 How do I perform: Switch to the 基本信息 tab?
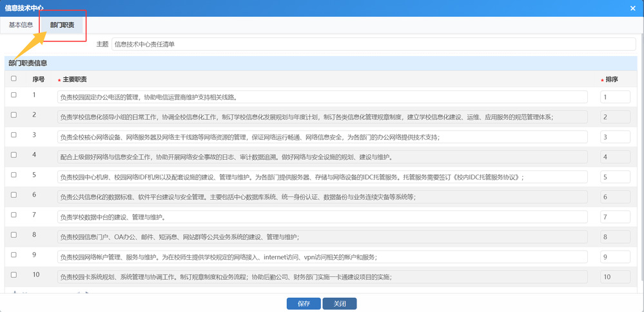point(21,25)
